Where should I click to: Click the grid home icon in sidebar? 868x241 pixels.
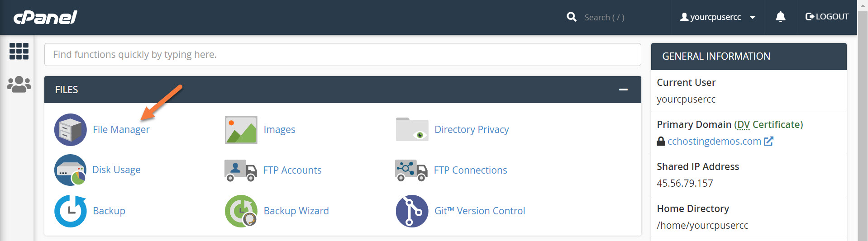[19, 51]
